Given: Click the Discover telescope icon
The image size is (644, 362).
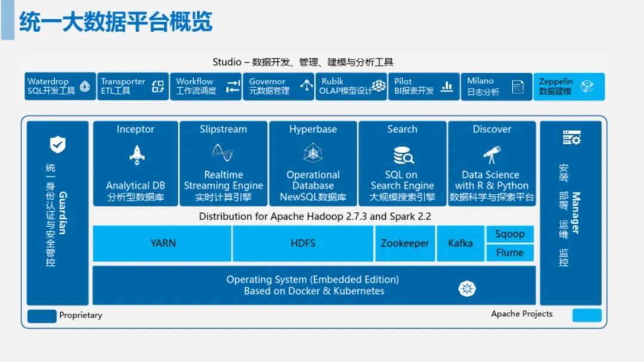Looking at the screenshot, I should [x=492, y=154].
